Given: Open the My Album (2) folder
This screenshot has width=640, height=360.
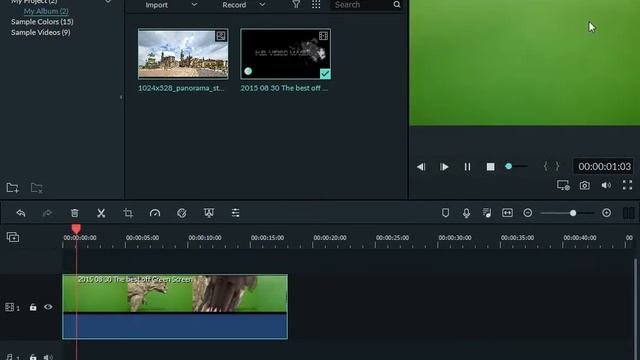Looking at the screenshot, I should click(46, 11).
